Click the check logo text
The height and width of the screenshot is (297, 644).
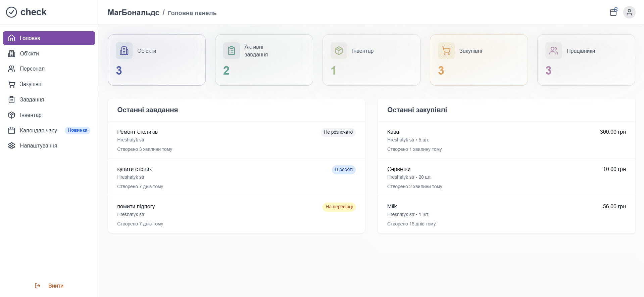coord(34,12)
